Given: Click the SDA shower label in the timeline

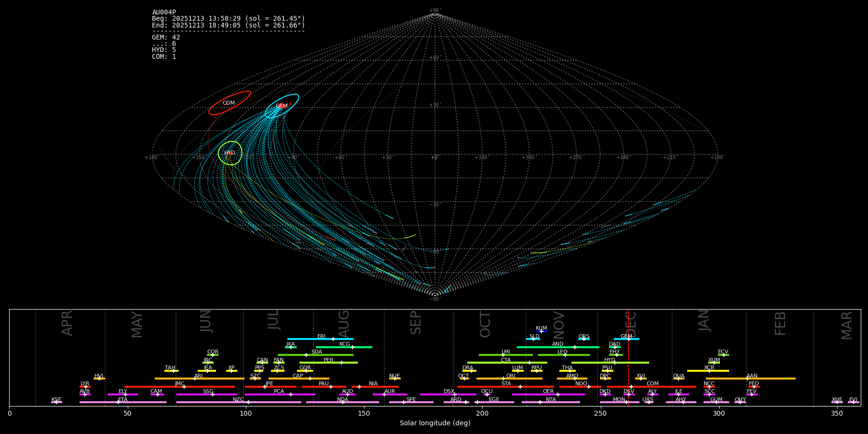Looking at the screenshot, I should pos(317,352).
